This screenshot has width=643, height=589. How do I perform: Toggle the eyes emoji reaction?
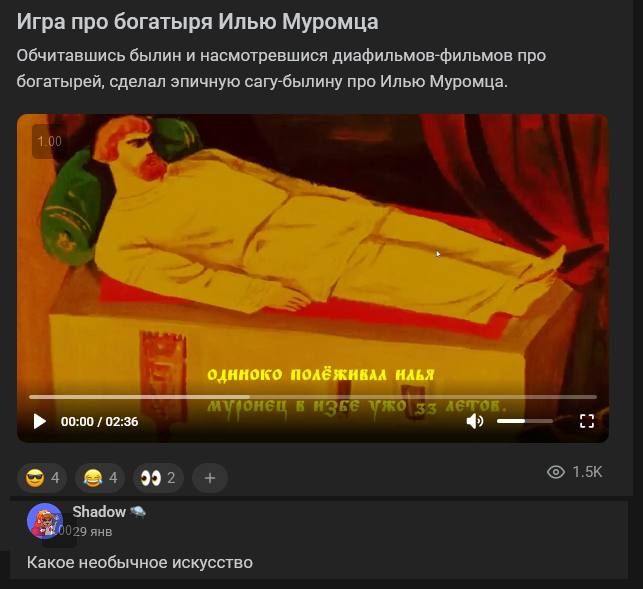click(158, 478)
